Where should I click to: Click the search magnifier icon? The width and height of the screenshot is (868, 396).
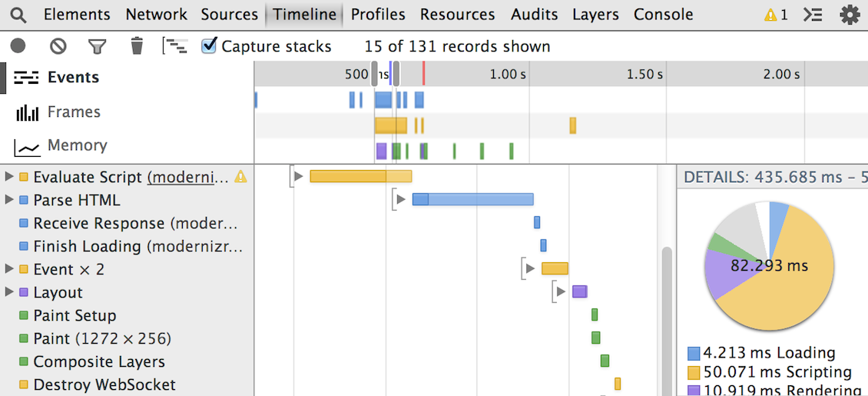click(x=18, y=15)
